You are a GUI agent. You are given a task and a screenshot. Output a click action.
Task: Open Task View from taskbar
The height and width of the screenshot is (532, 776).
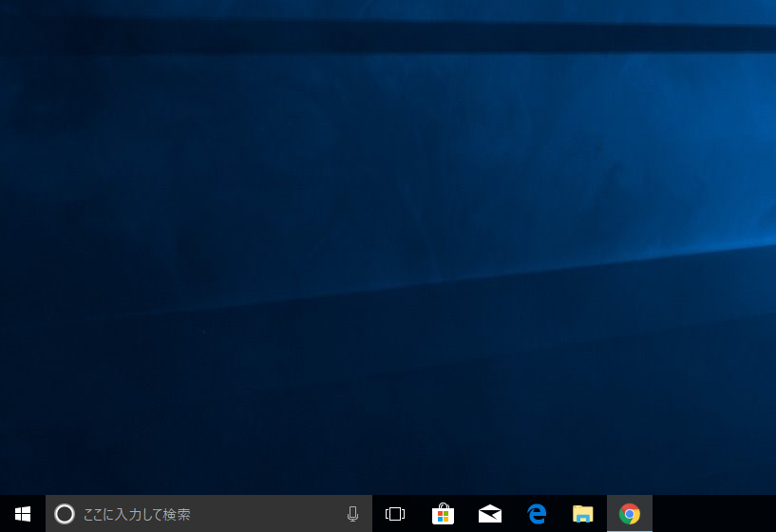coord(395,514)
